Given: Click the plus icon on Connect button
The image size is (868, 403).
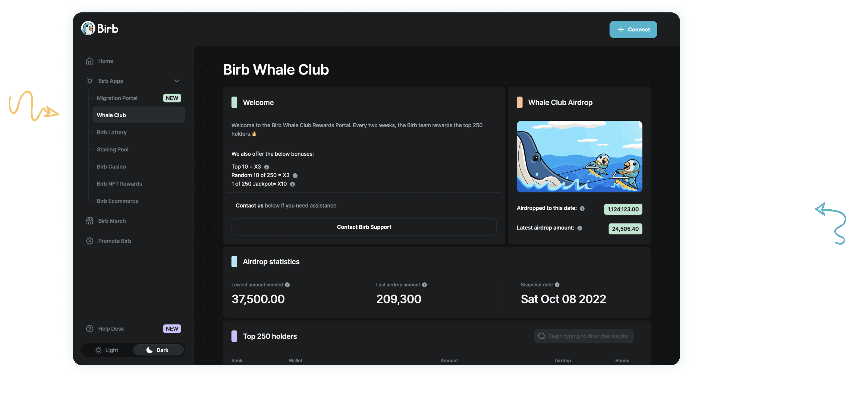Looking at the screenshot, I should pyautogui.click(x=621, y=30).
